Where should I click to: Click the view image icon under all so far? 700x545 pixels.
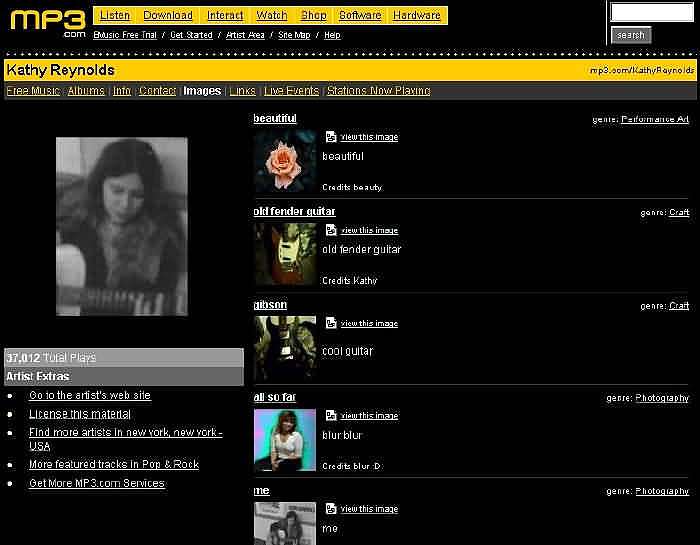point(331,415)
